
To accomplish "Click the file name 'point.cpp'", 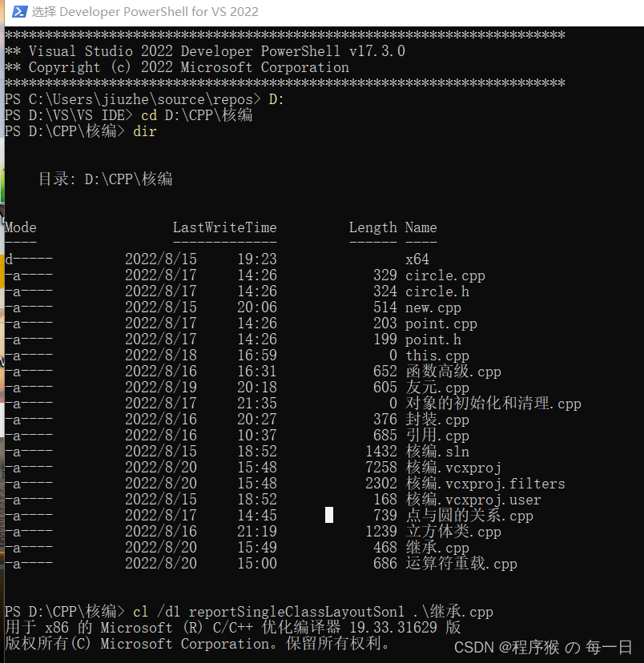I will click(x=441, y=323).
